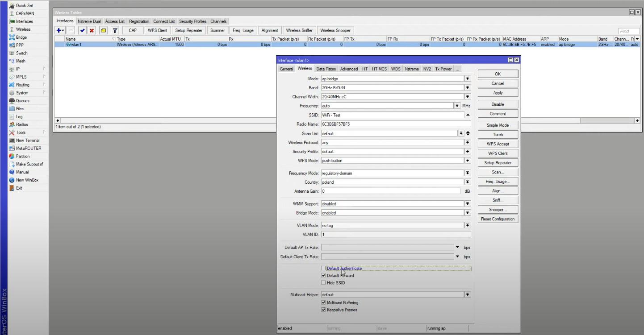Launch New Terminal from the sidebar
This screenshot has width=644, height=335.
tap(27, 141)
